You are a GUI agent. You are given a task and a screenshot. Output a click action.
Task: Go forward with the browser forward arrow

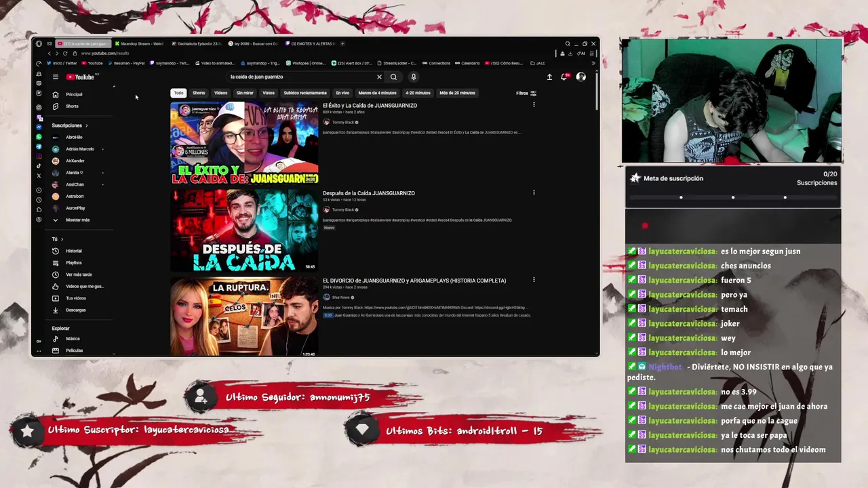[57, 54]
